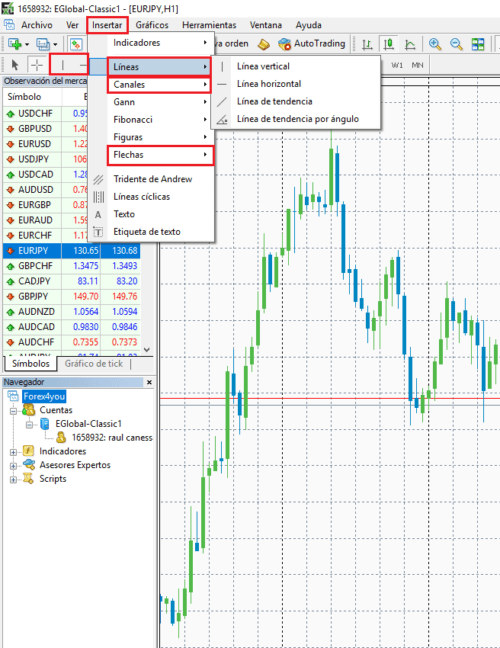Open the Gráficos menu
The image size is (500, 648).
(152, 25)
